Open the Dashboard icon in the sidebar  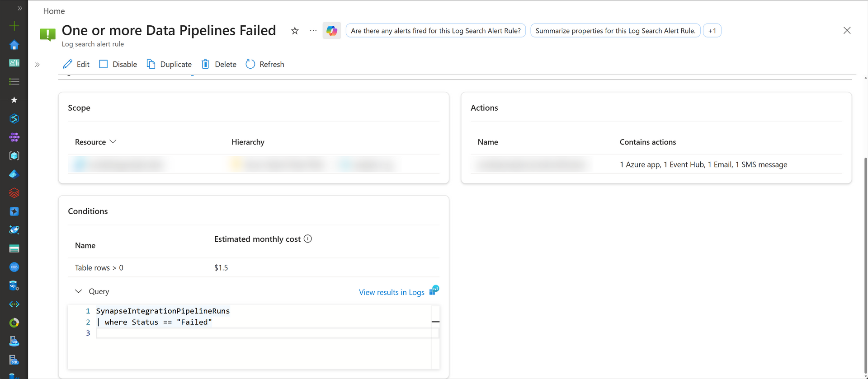pos(14,63)
